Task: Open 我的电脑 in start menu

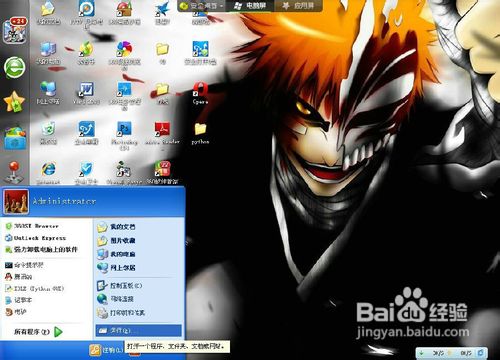Action: tap(116, 254)
